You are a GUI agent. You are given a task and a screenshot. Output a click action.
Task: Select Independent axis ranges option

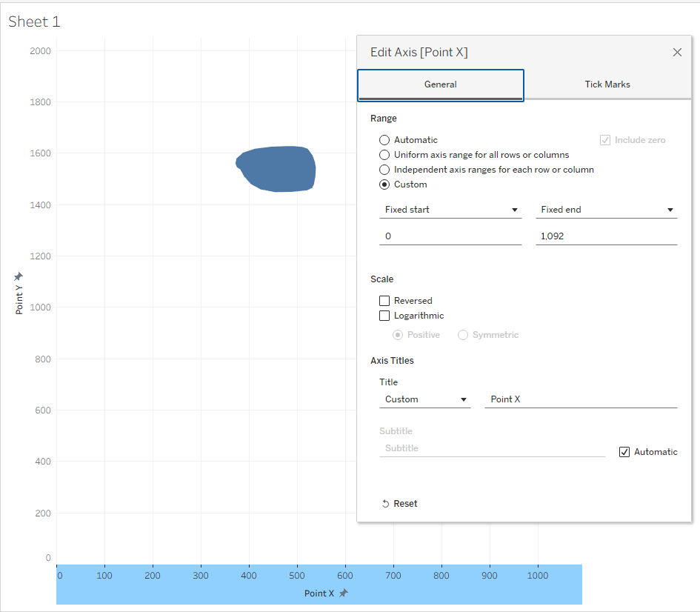pyautogui.click(x=384, y=170)
